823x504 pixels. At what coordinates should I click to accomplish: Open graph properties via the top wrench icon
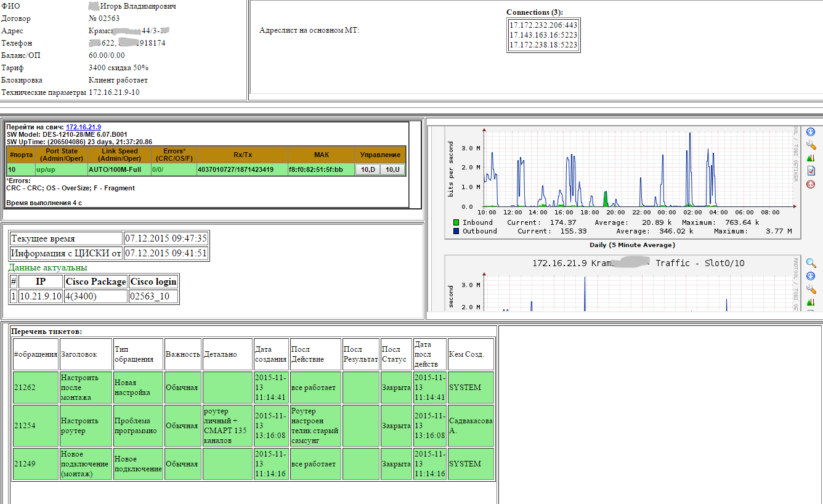click(x=811, y=145)
